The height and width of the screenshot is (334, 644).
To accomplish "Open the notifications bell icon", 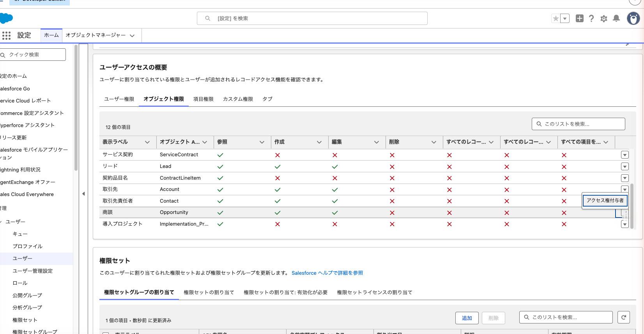I will (x=616, y=18).
